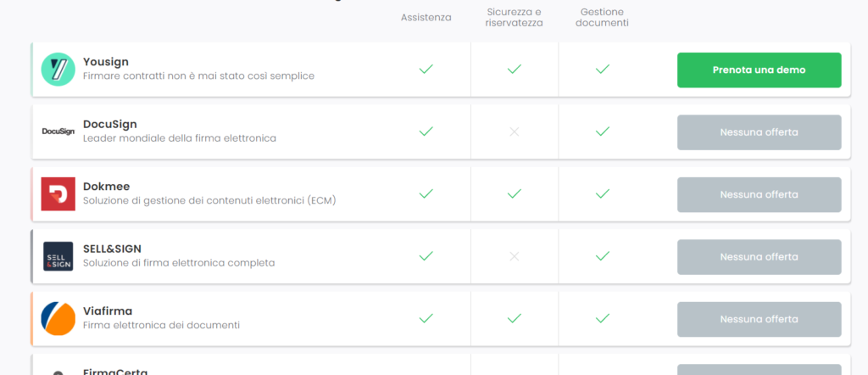Click Viafirma's Nessuna offerta button
This screenshot has height=375, width=868.
coord(759,319)
